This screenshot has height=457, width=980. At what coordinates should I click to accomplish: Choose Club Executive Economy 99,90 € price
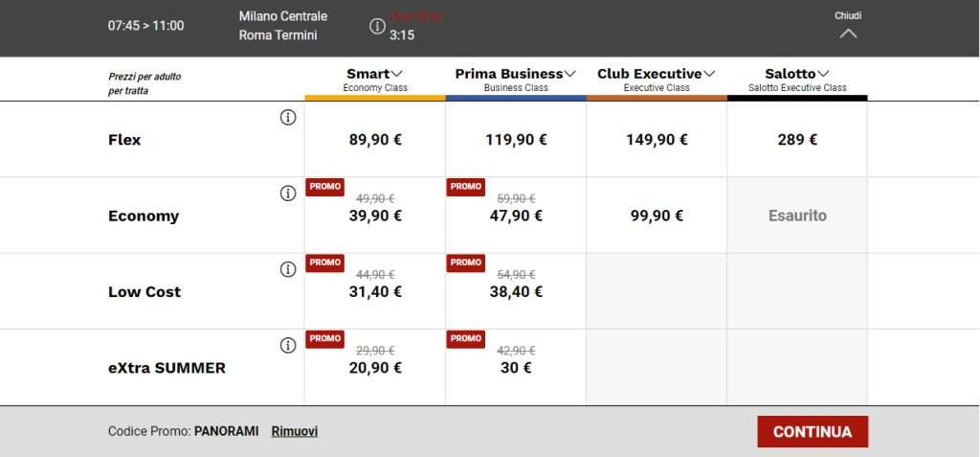657,216
